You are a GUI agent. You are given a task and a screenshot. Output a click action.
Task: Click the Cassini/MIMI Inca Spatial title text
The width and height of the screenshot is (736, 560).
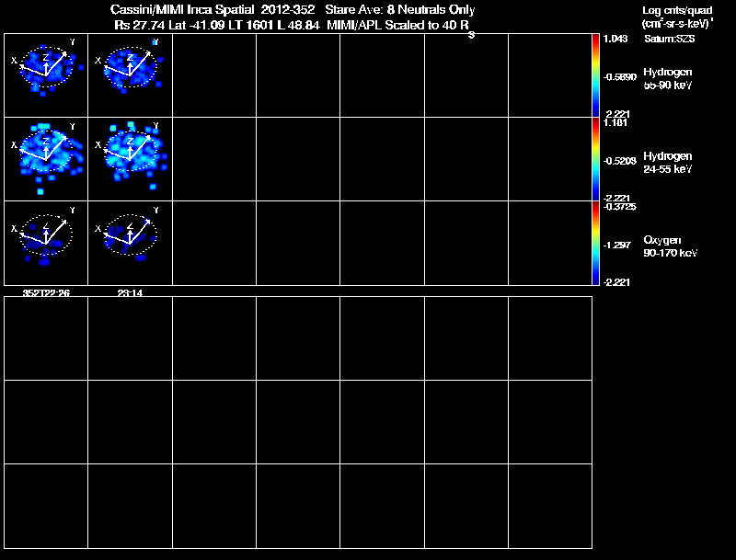pyautogui.click(x=182, y=9)
